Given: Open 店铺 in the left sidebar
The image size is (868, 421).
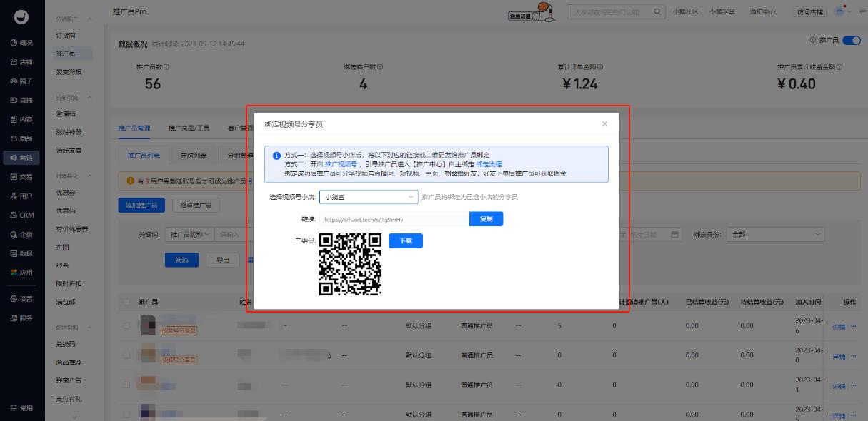Looking at the screenshot, I should click(x=21, y=62).
